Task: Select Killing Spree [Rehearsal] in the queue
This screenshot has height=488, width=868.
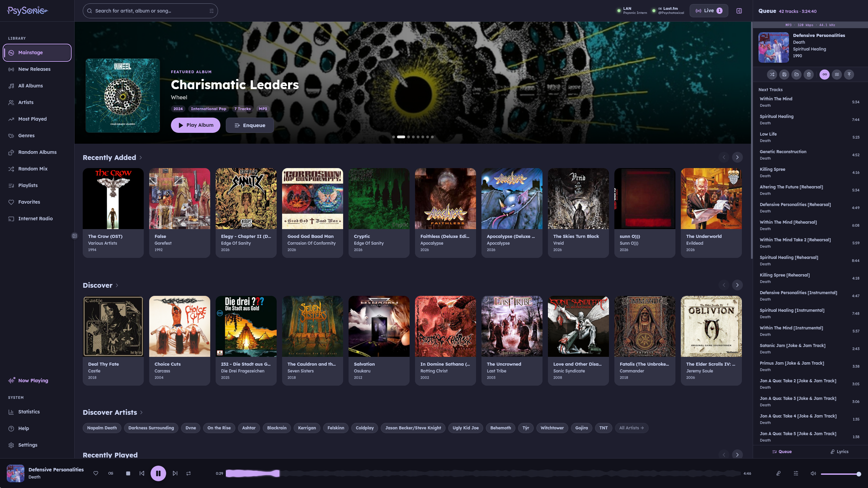Action: click(x=810, y=278)
